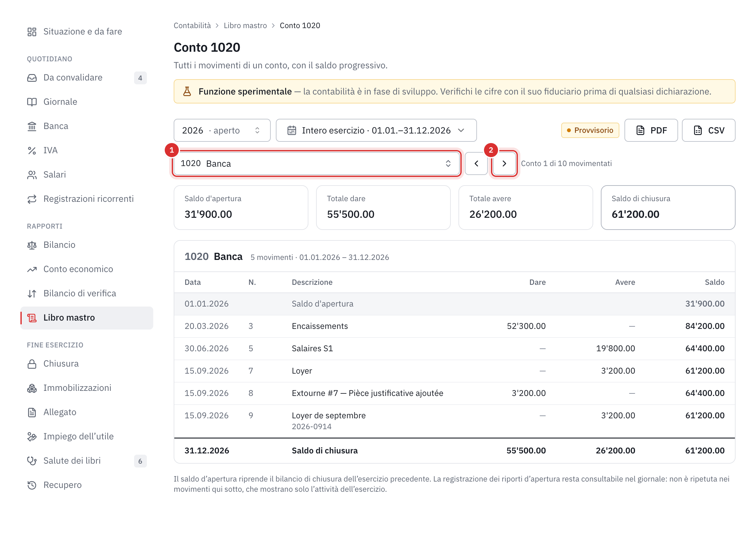This screenshot has height=539, width=756.
Task: Click the Provvisorio status badge
Action: (590, 130)
